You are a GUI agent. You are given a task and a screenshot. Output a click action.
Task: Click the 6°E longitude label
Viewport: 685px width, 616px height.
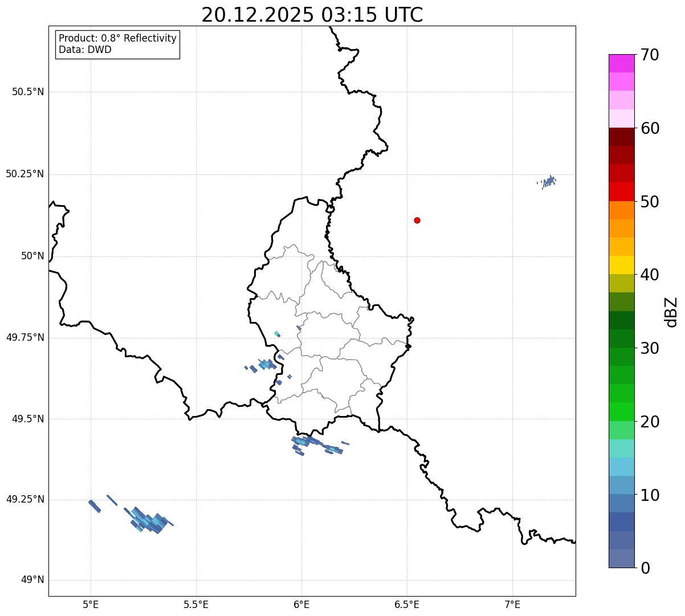(x=301, y=605)
